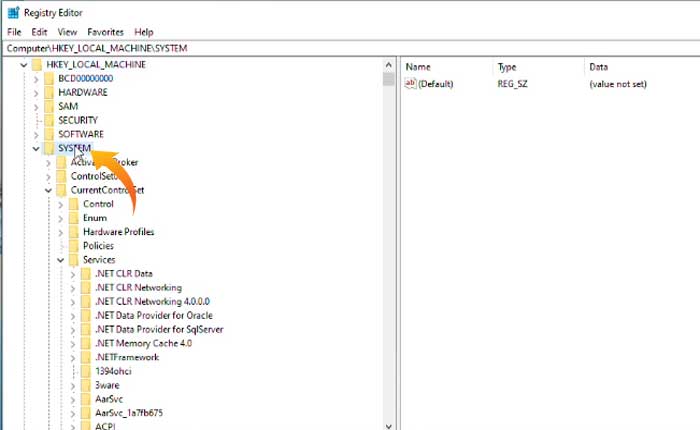Click the registry path address bar

(x=351, y=48)
